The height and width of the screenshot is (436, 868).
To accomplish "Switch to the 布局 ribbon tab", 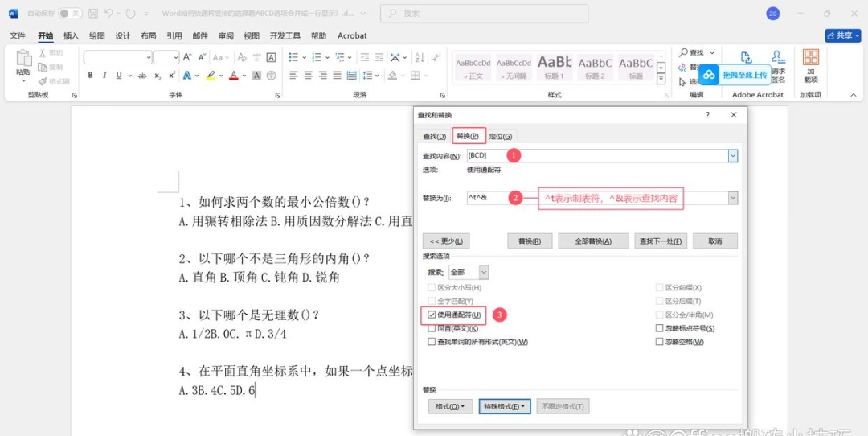I will [x=149, y=35].
